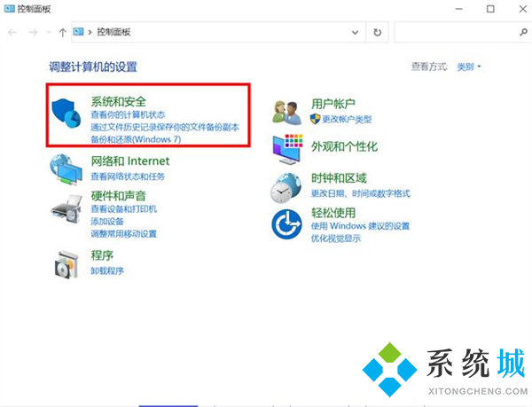Open the Network and Internet globe icon

point(66,169)
